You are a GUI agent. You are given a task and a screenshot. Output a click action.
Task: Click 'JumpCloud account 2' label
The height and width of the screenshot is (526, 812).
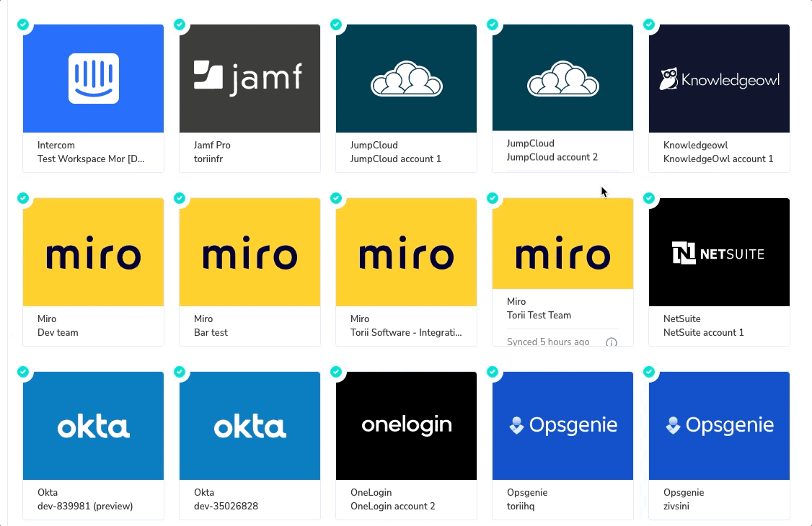(552, 157)
